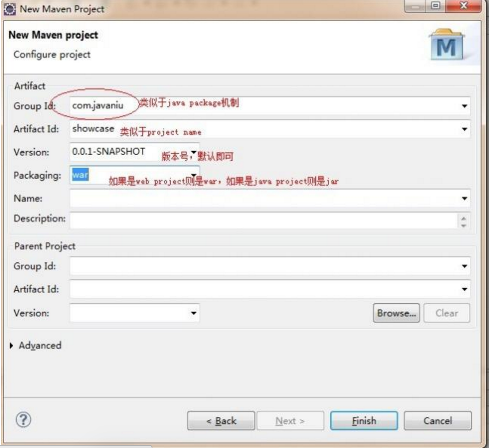This screenshot has height=448, width=489.
Task: Click the Description scrollbar down arrow
Action: (x=463, y=225)
